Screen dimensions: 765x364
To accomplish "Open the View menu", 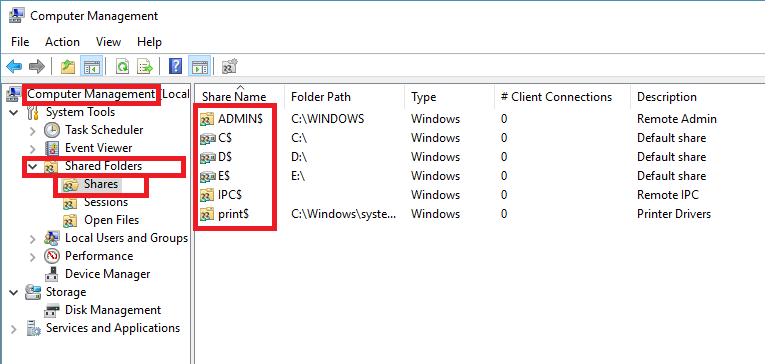I will coord(108,42).
